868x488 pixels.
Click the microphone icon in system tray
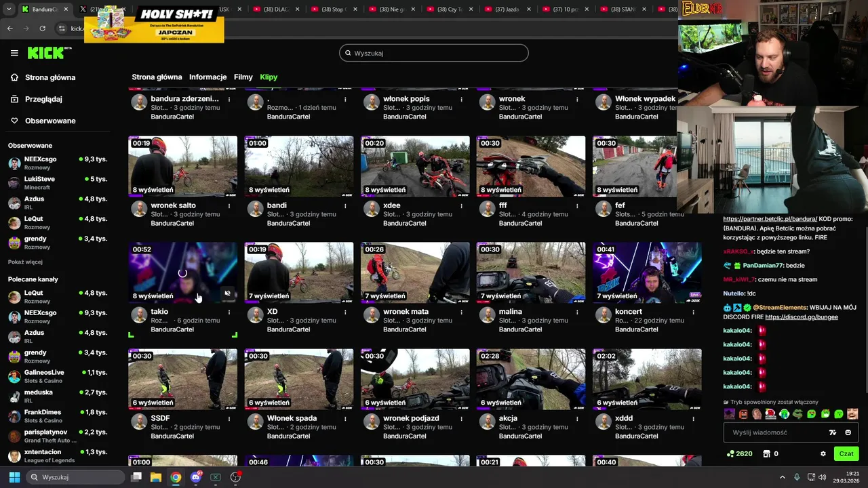797,477
